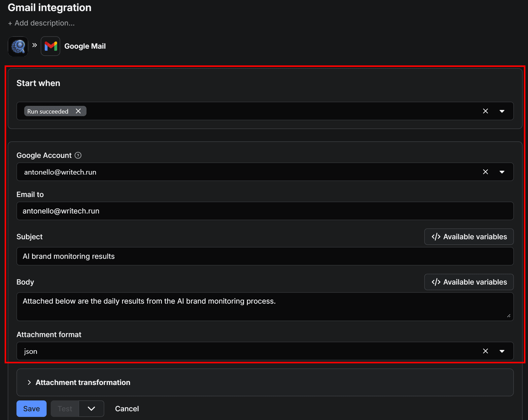The width and height of the screenshot is (528, 420).
Task: Click inside the Body text area
Action: [x=257, y=306]
